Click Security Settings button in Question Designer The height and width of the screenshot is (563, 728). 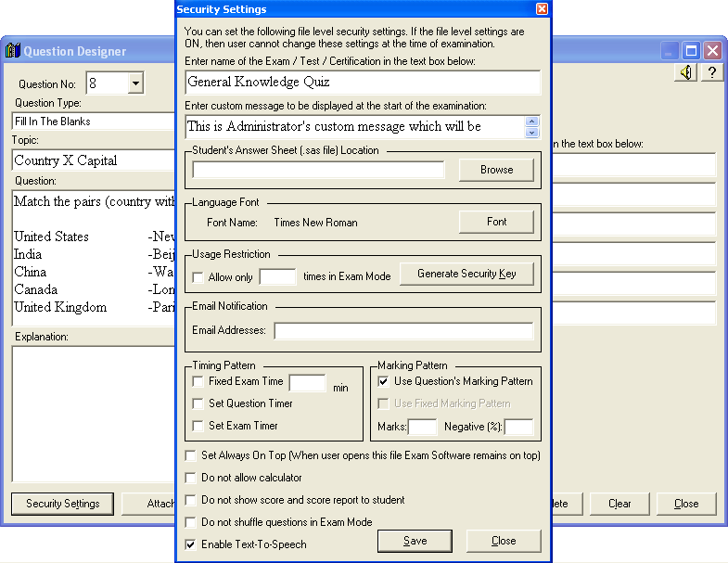pyautogui.click(x=63, y=504)
